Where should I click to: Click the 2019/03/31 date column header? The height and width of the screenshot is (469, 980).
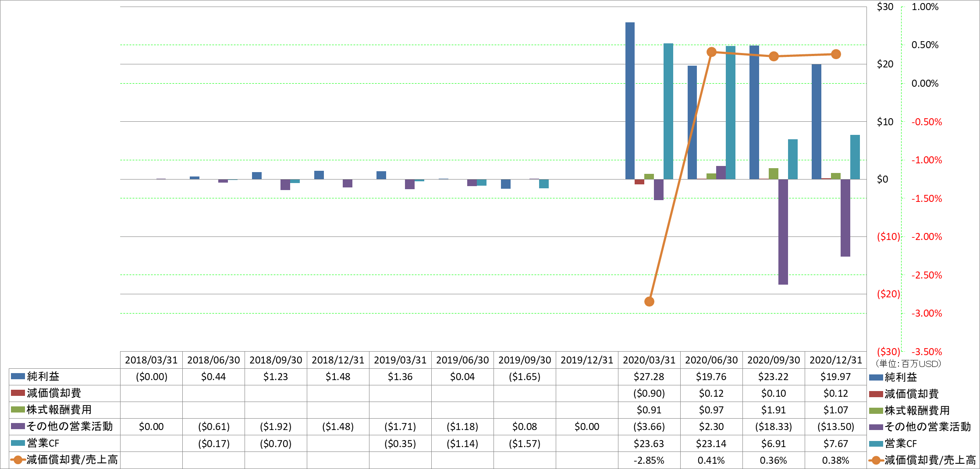tap(400, 360)
